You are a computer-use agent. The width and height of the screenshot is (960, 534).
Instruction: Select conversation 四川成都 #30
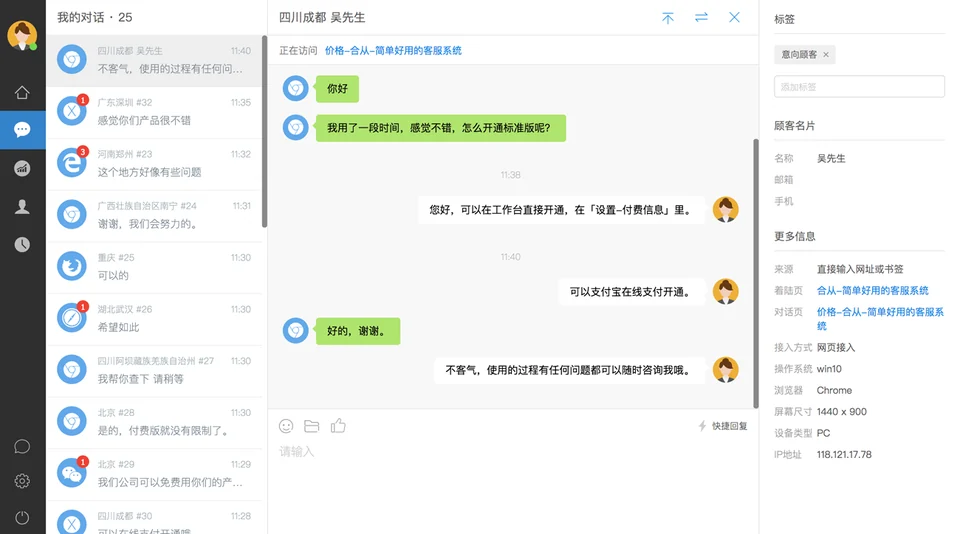point(156,518)
